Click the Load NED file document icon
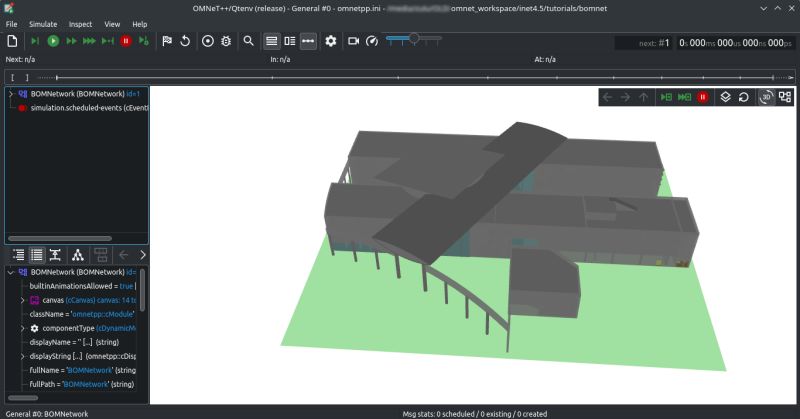This screenshot has width=800, height=419. click(12, 41)
